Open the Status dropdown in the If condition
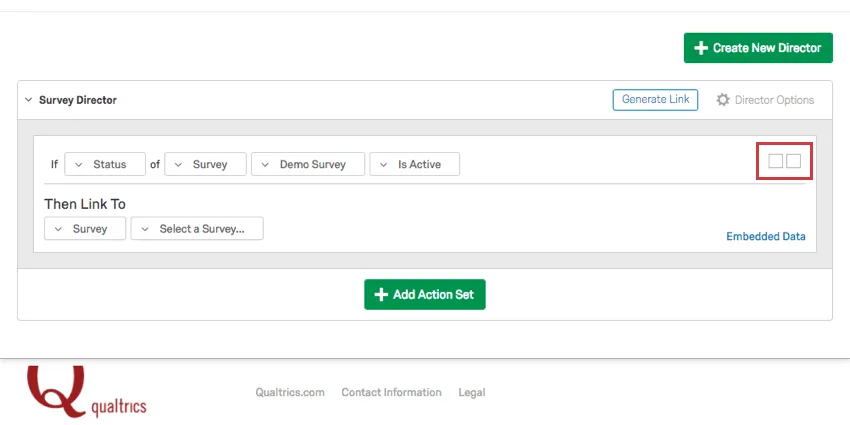850x425 pixels. tap(104, 164)
